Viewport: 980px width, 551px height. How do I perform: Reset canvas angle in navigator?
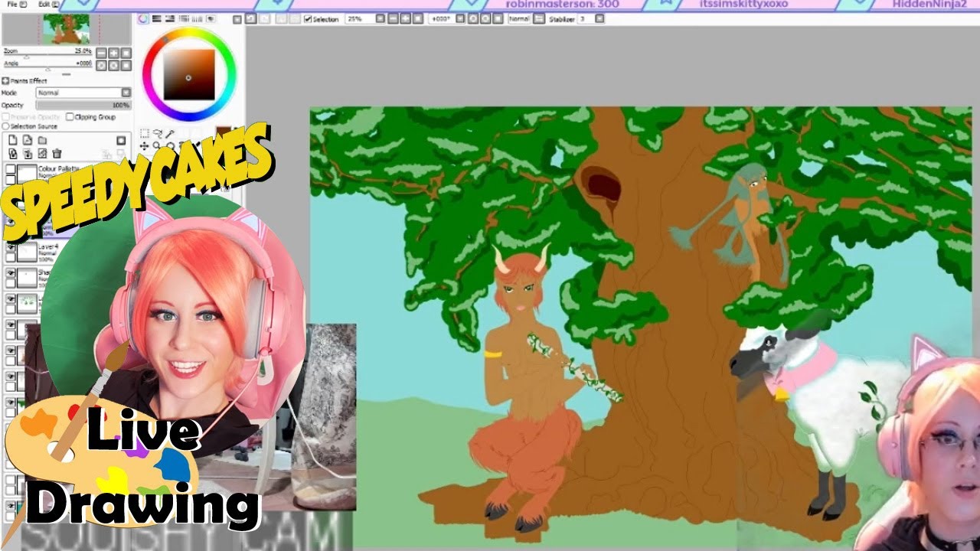tap(126, 66)
